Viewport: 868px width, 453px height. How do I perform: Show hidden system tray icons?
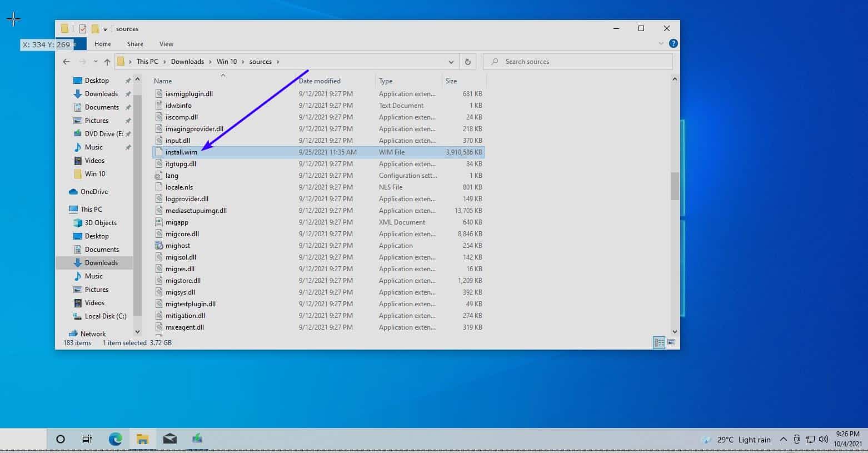(784, 439)
